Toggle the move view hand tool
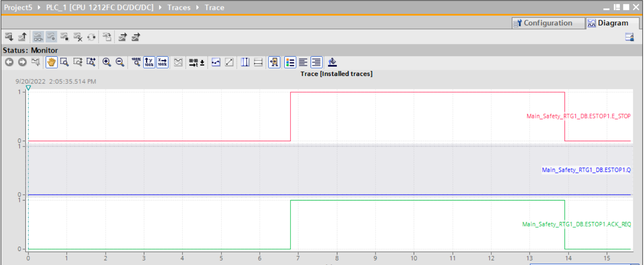 point(51,62)
